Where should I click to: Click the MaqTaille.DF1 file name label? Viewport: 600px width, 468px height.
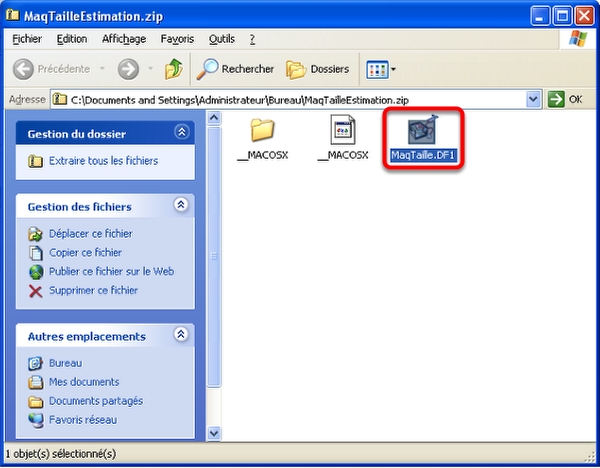(423, 155)
